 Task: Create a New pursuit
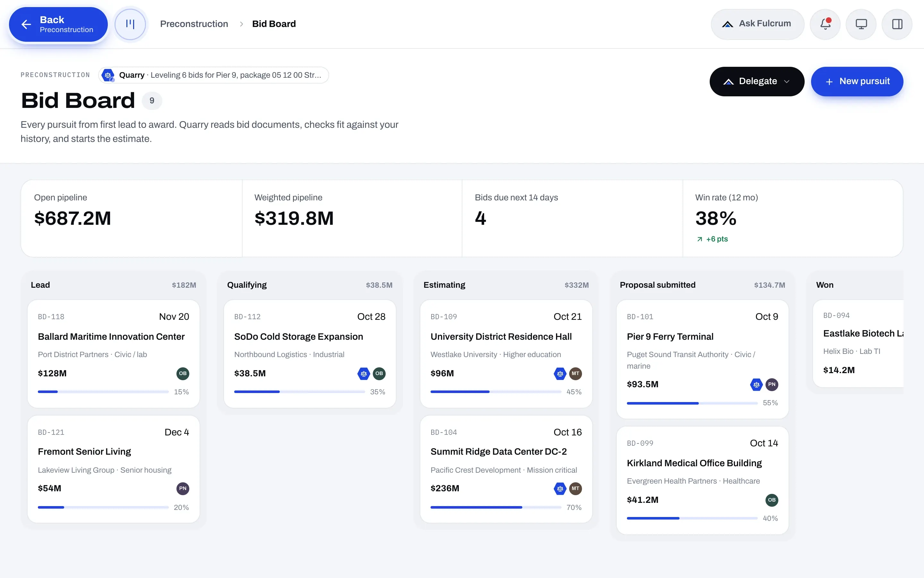(857, 82)
